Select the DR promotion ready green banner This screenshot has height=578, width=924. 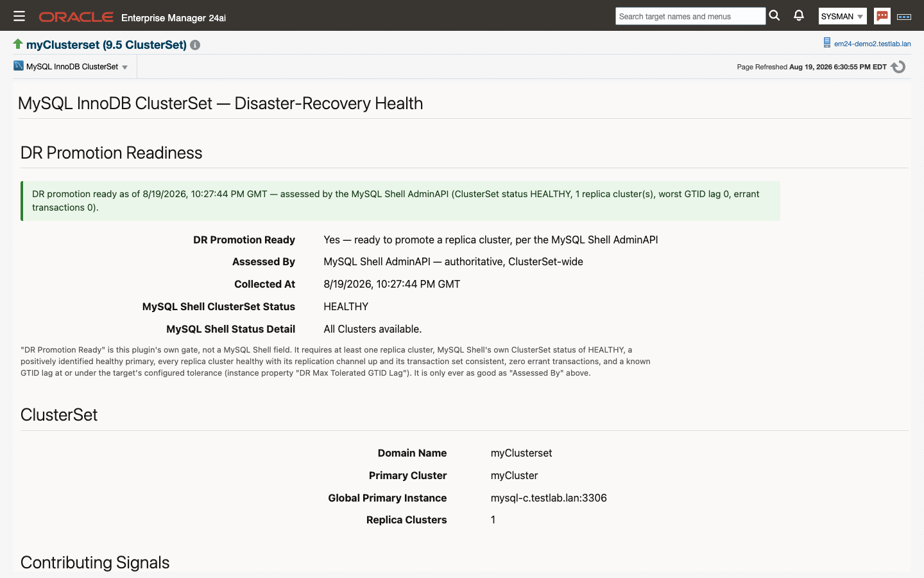click(x=400, y=201)
